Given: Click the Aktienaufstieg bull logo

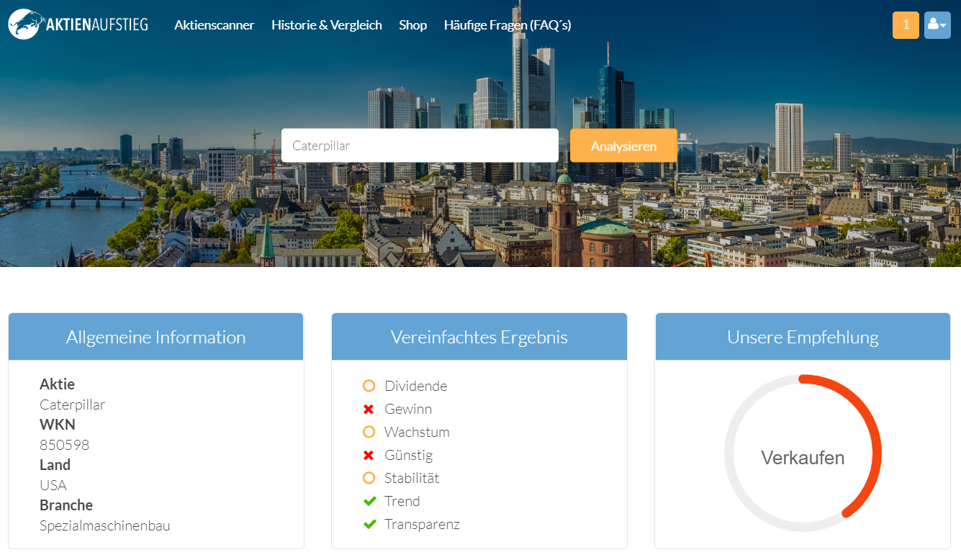Looking at the screenshot, I should pos(78,24).
